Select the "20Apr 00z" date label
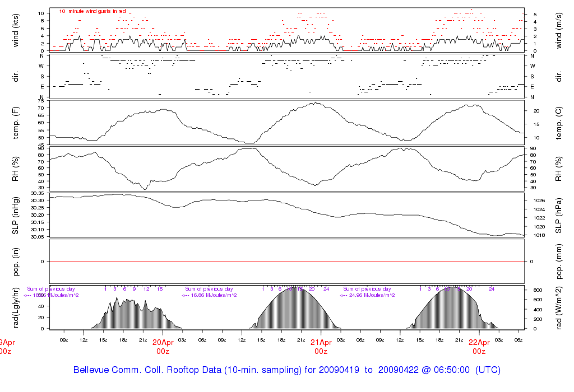 pos(163,347)
